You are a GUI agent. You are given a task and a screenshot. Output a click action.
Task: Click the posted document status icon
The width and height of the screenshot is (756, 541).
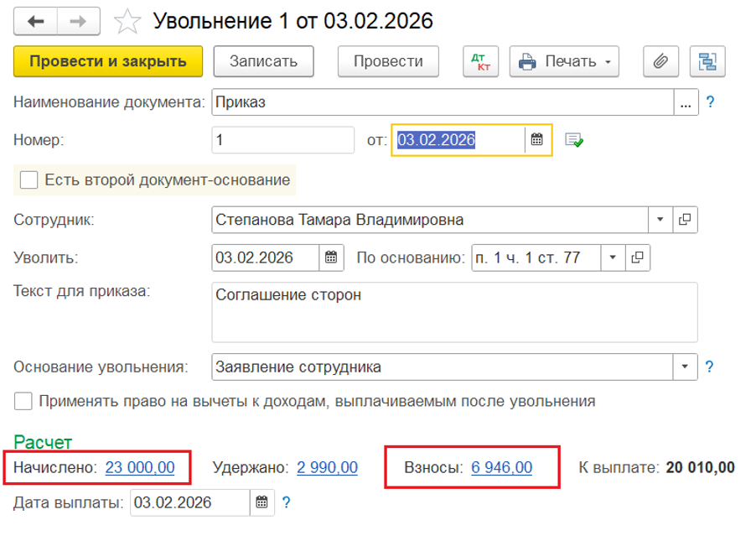574,140
